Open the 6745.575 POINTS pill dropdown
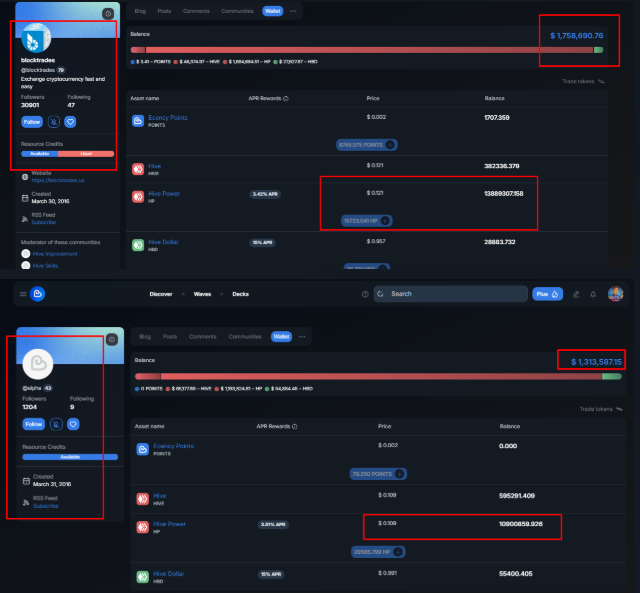 (390, 144)
